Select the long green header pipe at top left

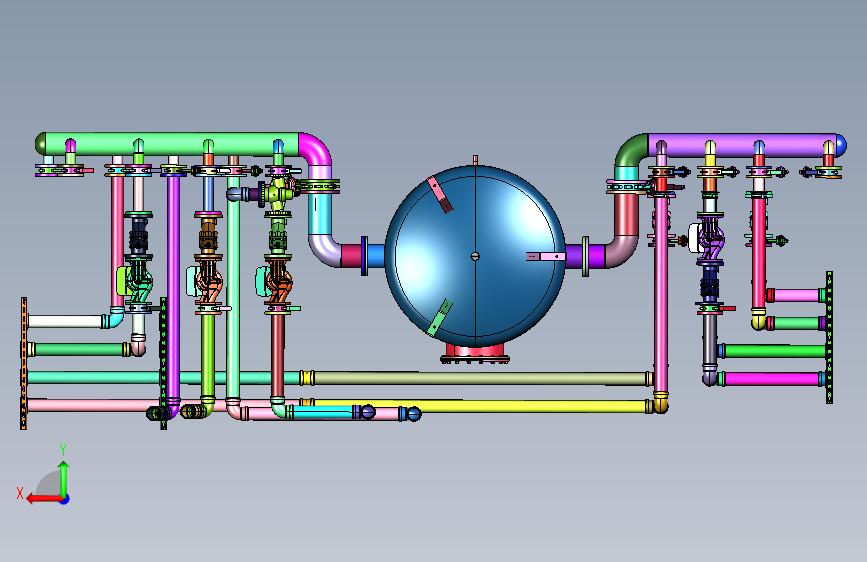click(x=171, y=144)
